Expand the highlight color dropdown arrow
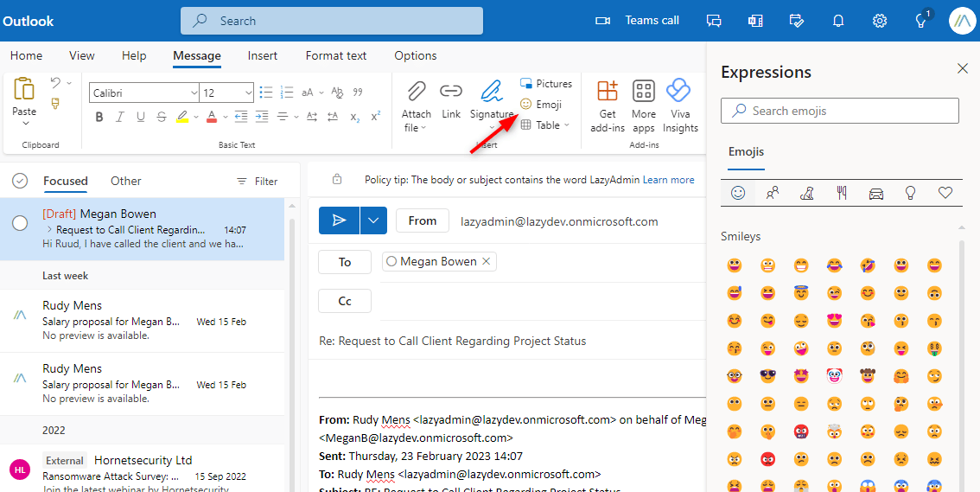The width and height of the screenshot is (980, 492). 195,117
